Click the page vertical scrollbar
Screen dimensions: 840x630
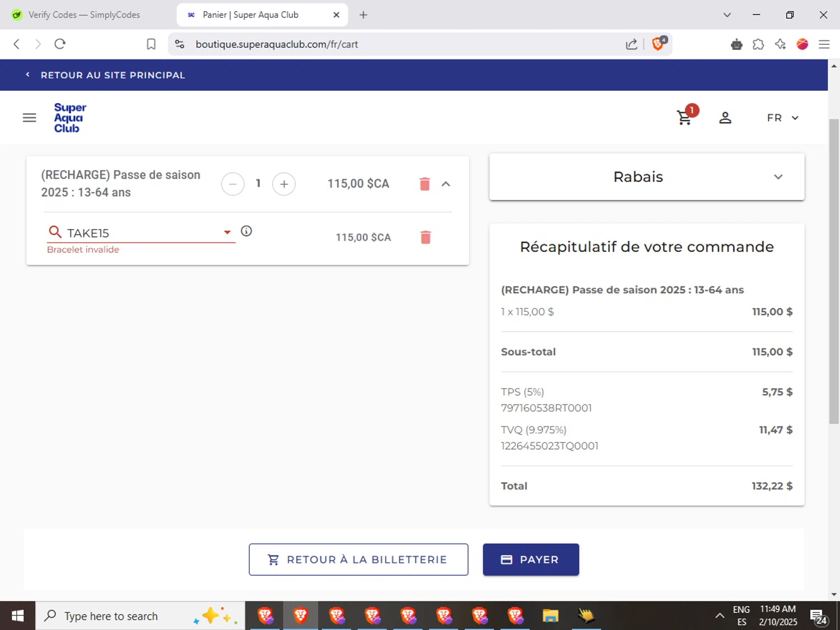pyautogui.click(x=834, y=272)
